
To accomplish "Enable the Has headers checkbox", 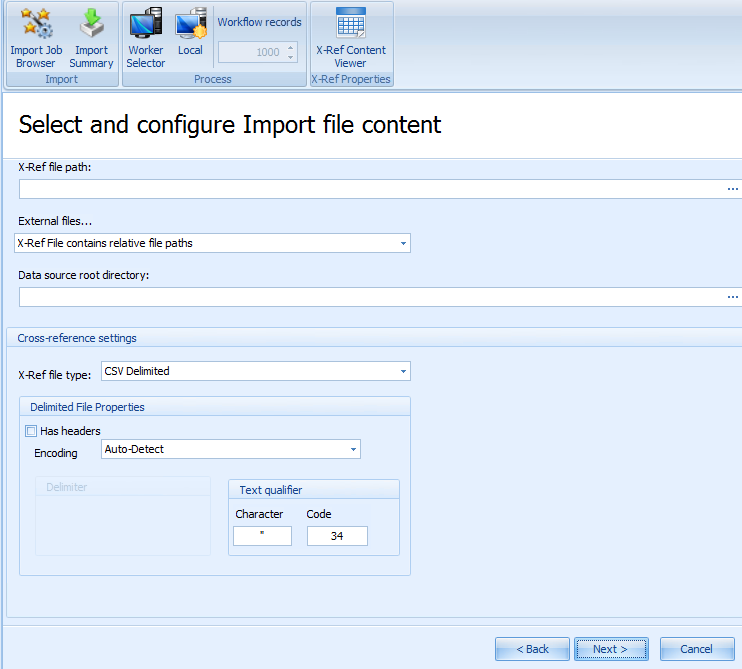I will [x=31, y=431].
